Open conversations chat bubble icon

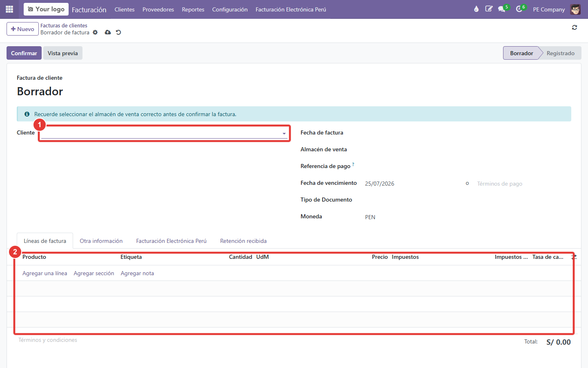pos(502,9)
